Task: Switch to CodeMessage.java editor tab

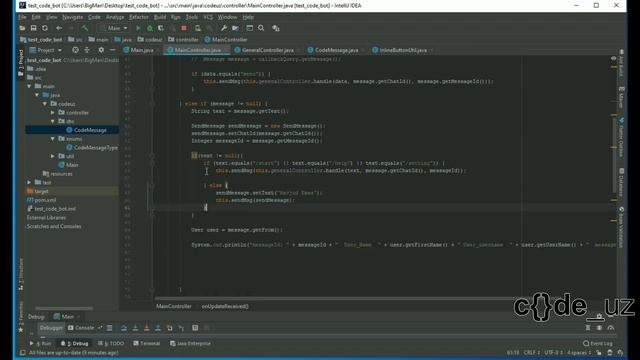Action: point(336,50)
